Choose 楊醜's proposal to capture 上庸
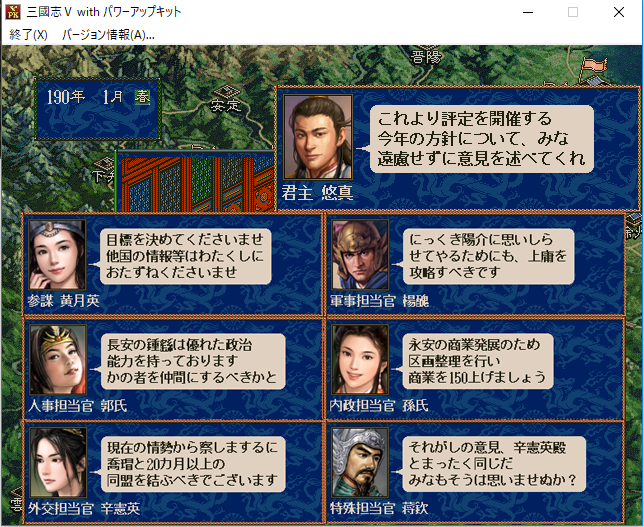644x527 pixels. tap(488, 256)
